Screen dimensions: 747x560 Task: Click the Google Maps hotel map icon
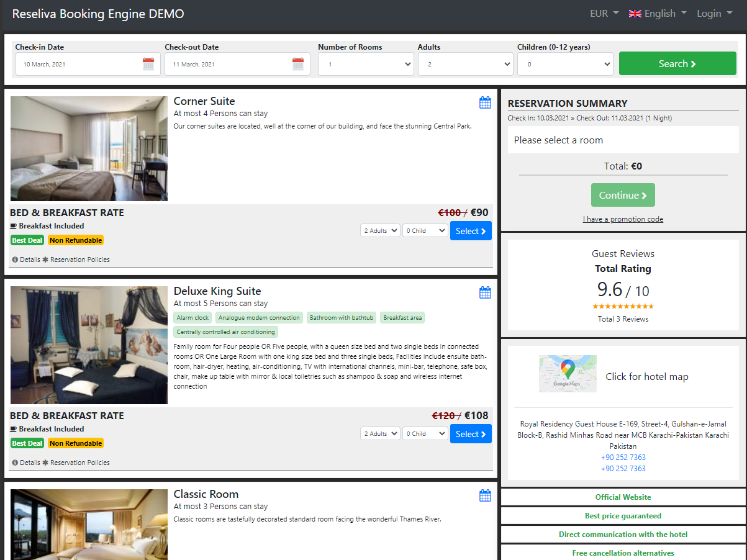568,373
